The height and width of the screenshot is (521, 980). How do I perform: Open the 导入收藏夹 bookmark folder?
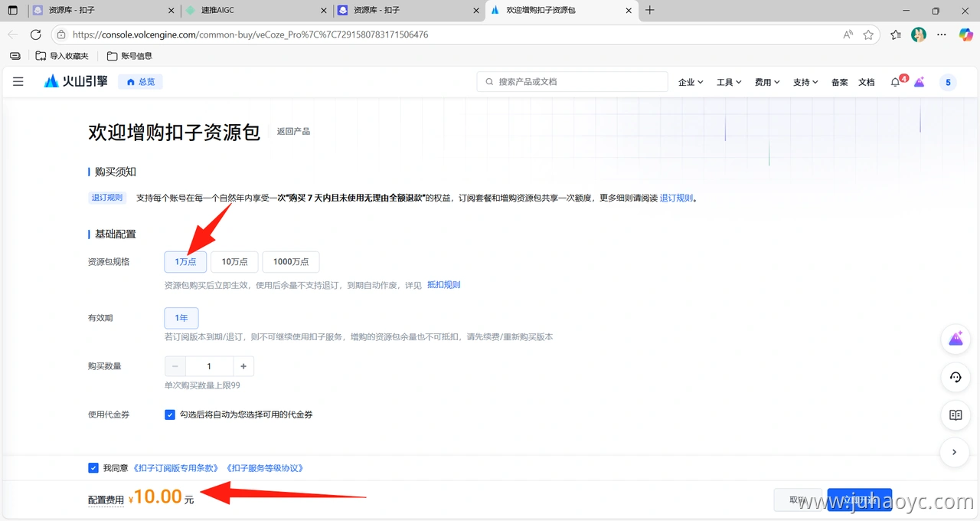pyautogui.click(x=62, y=56)
